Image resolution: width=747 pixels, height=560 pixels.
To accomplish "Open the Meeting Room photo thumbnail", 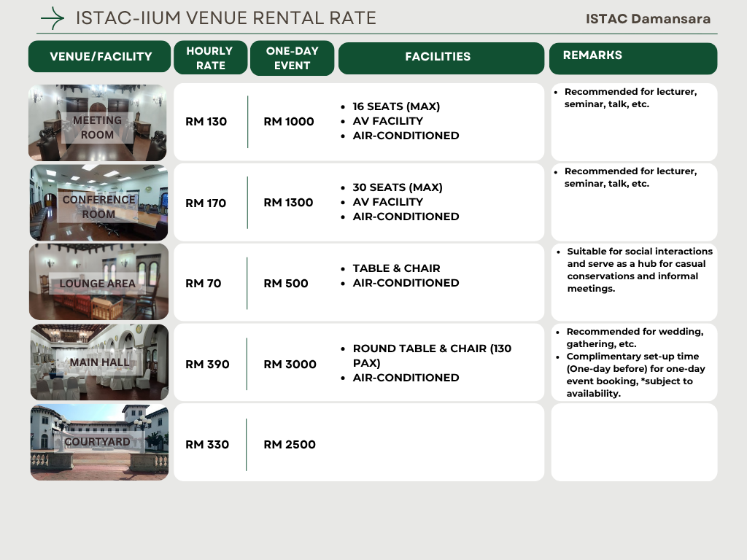I will tap(98, 122).
